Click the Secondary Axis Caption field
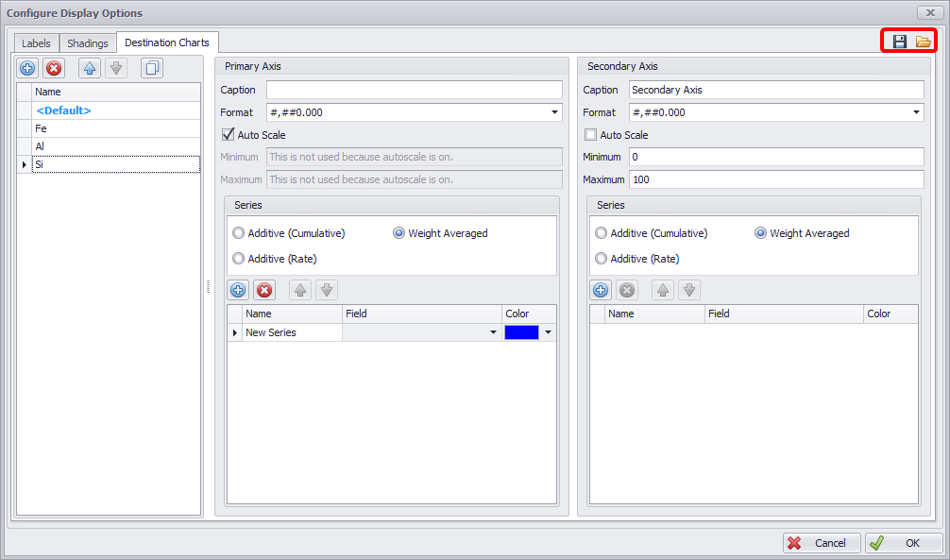Viewport: 950px width, 560px height. (776, 90)
